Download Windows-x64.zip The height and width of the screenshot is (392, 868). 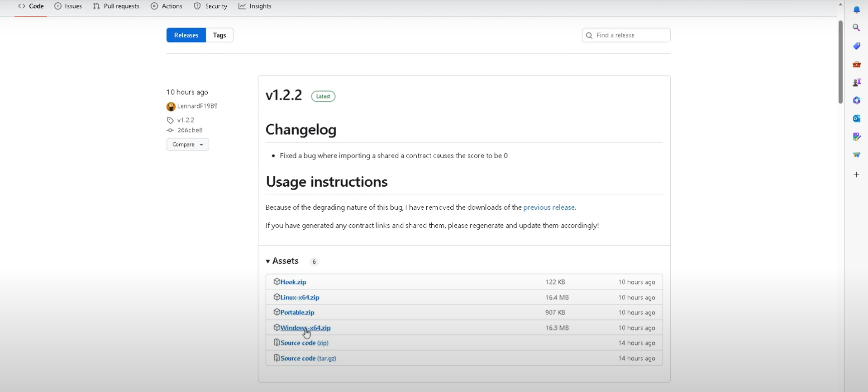(x=305, y=328)
